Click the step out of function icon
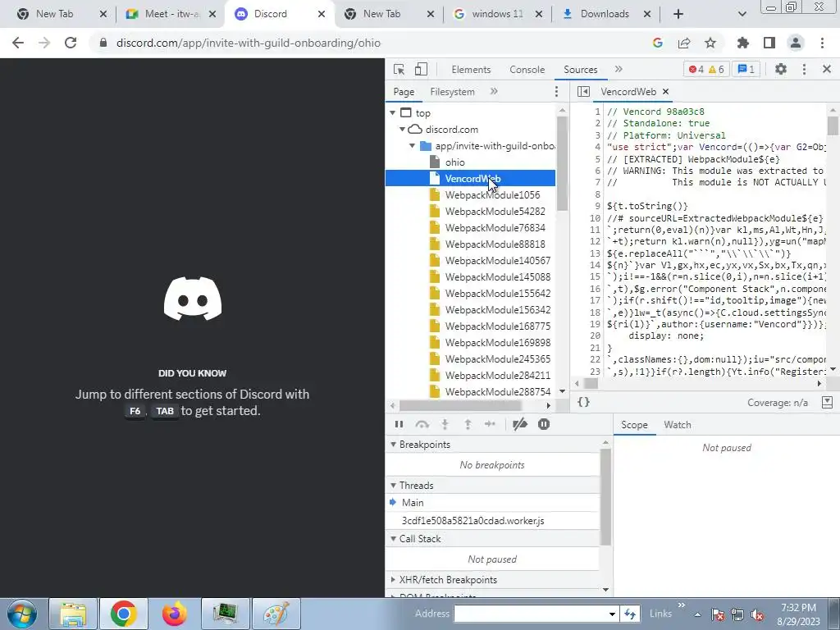 (x=468, y=424)
